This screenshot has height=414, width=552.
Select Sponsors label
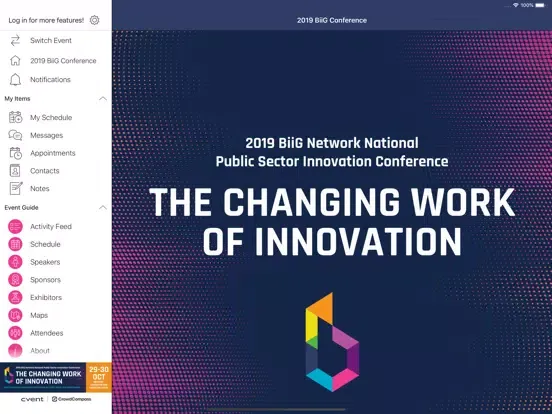[45, 280]
